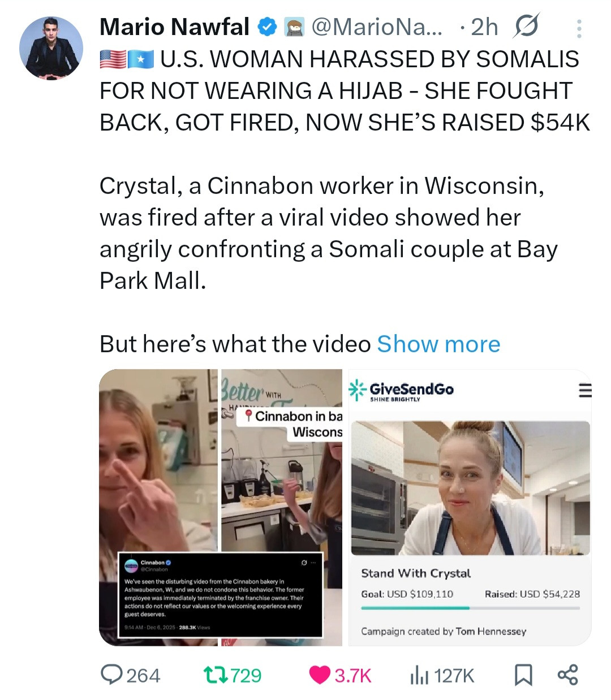Tap the blue verified checkmark badge
The height and width of the screenshot is (700, 611).
click(267, 27)
